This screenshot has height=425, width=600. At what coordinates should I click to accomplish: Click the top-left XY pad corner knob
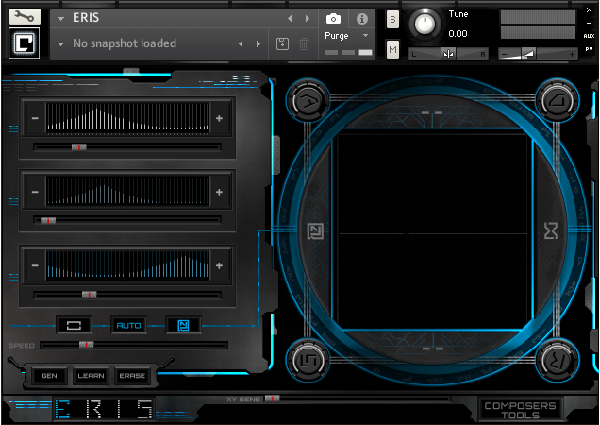tap(308, 100)
